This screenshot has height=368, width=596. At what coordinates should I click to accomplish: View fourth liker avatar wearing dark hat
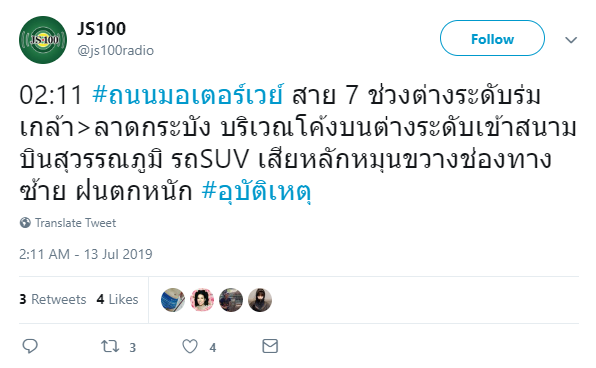(260, 300)
